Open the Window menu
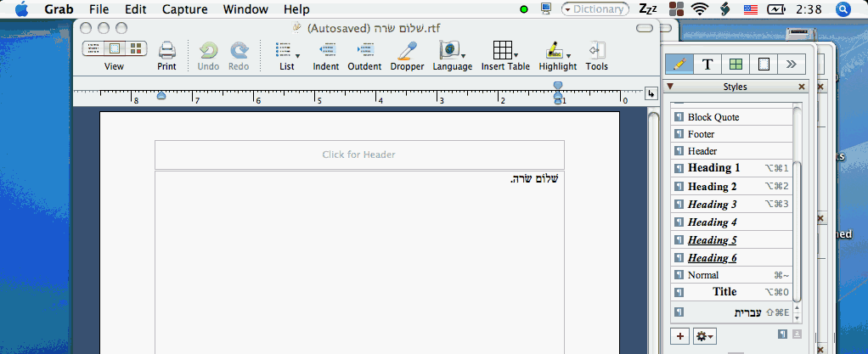The width and height of the screenshot is (868, 354). (245, 9)
